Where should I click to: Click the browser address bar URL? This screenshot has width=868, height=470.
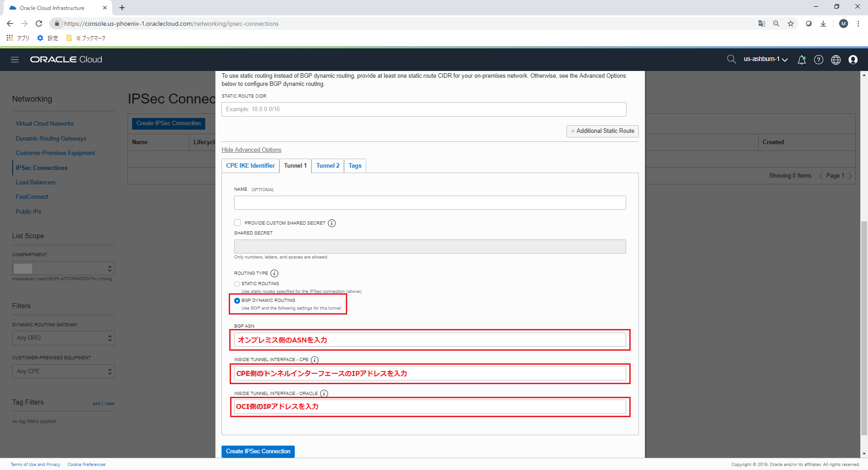point(171,23)
